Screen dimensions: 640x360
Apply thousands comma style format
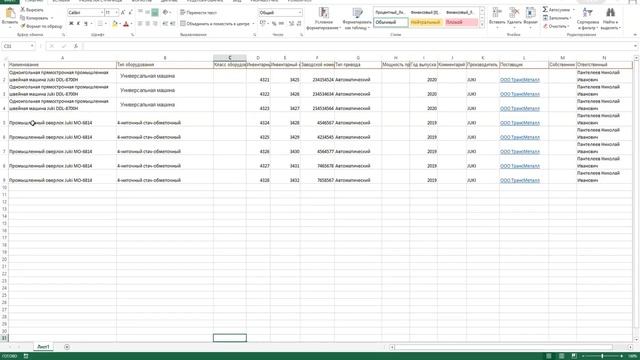pyautogui.click(x=281, y=24)
